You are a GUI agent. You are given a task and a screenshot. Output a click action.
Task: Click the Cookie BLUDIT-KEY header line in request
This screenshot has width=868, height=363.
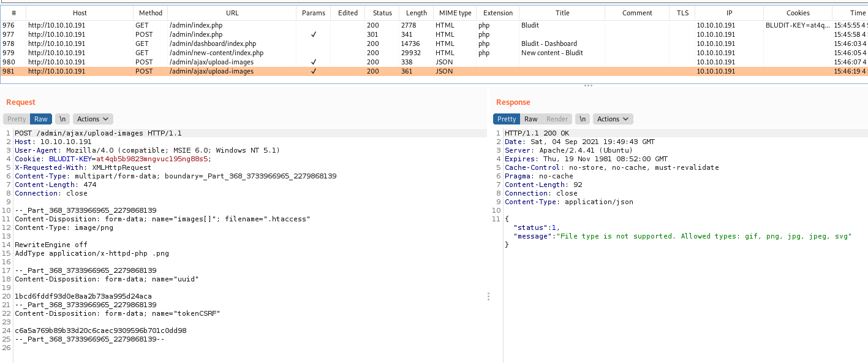[113, 159]
